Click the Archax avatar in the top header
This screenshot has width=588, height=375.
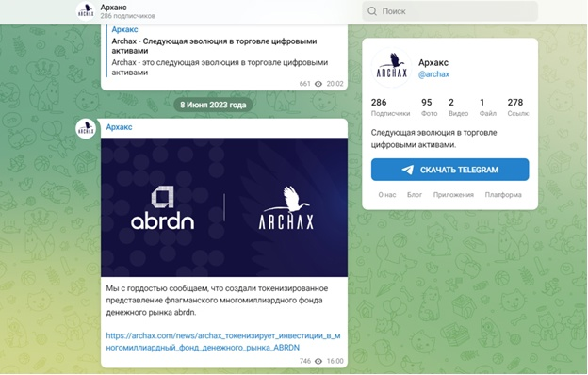[x=86, y=11]
